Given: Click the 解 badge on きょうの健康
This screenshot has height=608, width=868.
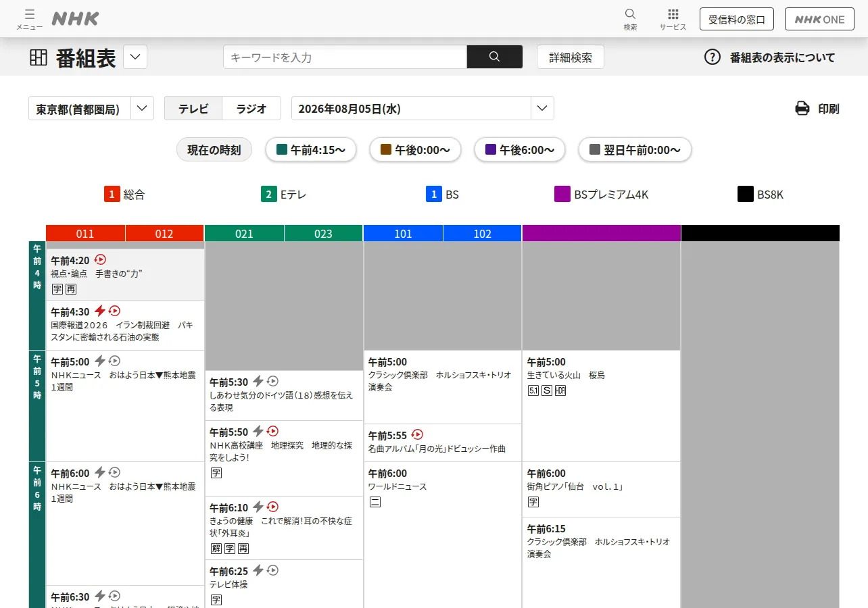Looking at the screenshot, I should point(216,549).
